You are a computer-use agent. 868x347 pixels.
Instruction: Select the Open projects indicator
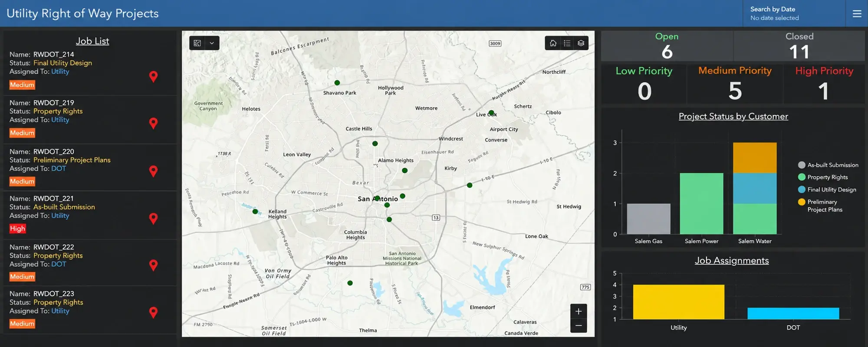click(x=667, y=46)
